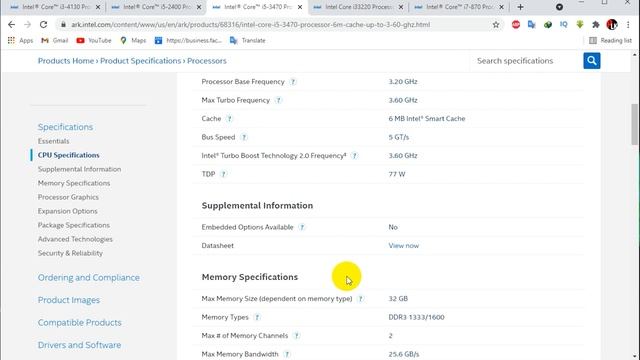Click the page vertical scrollbar thumb

[634, 124]
